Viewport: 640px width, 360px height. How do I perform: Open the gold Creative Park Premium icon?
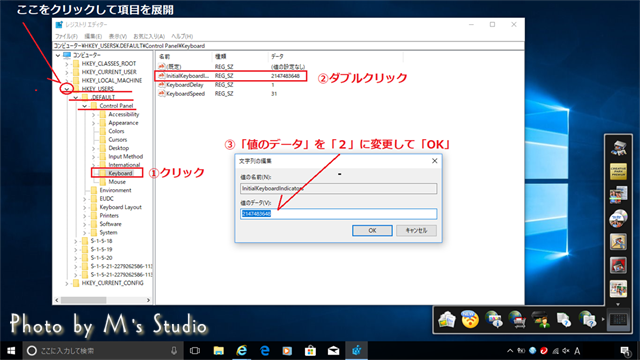[x=618, y=172]
